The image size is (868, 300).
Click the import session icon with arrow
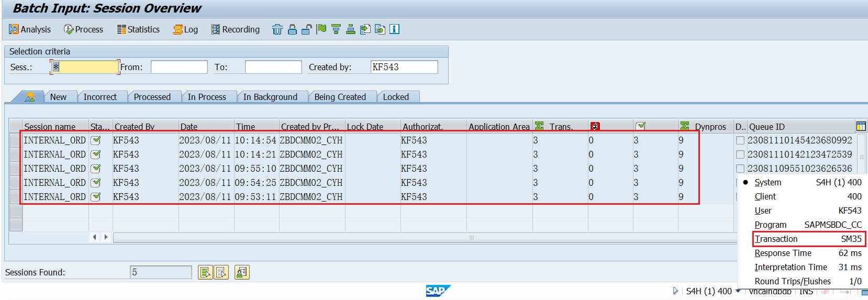[x=380, y=29]
